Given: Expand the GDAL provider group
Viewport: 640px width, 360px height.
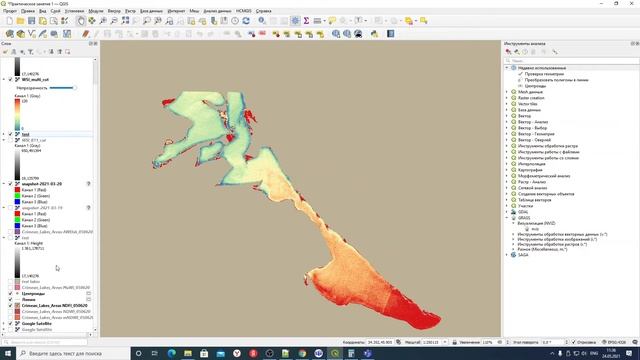Looking at the screenshot, I should (507, 212).
